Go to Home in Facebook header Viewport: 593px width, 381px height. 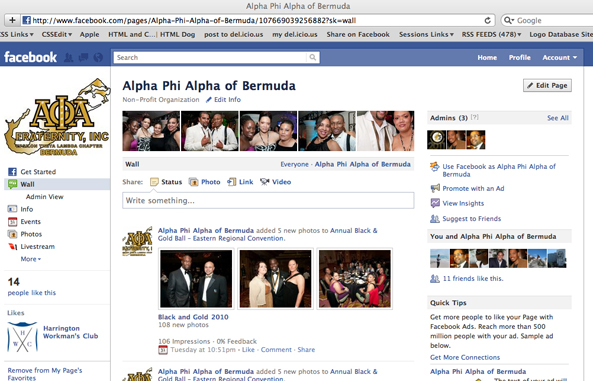487,58
